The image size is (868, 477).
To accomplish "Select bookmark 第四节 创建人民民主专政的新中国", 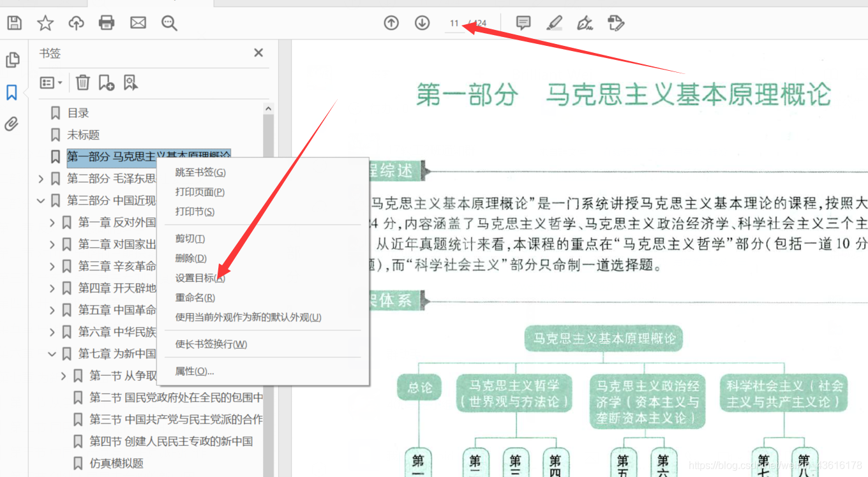I will (171, 441).
